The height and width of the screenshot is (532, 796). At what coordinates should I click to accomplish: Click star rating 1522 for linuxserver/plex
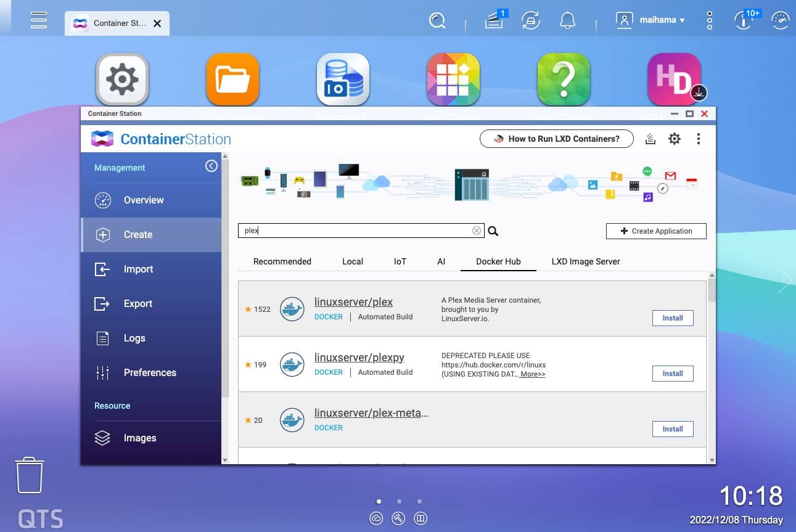(258, 309)
